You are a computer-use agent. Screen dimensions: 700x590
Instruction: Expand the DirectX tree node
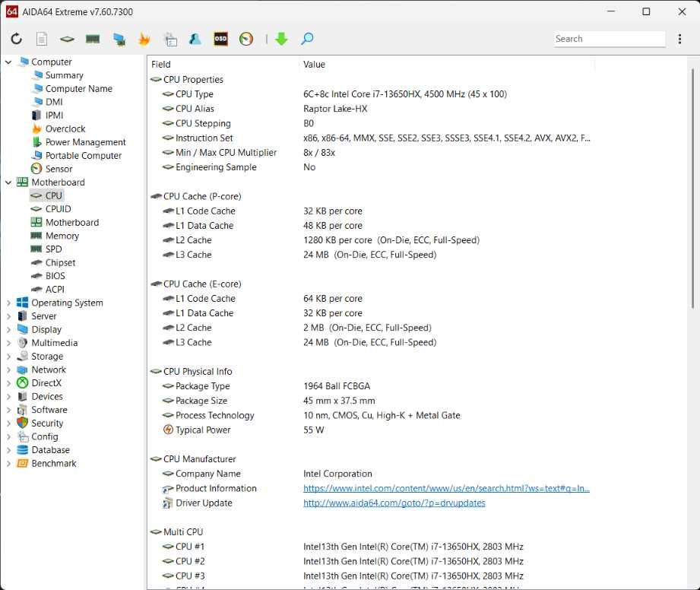click(8, 383)
